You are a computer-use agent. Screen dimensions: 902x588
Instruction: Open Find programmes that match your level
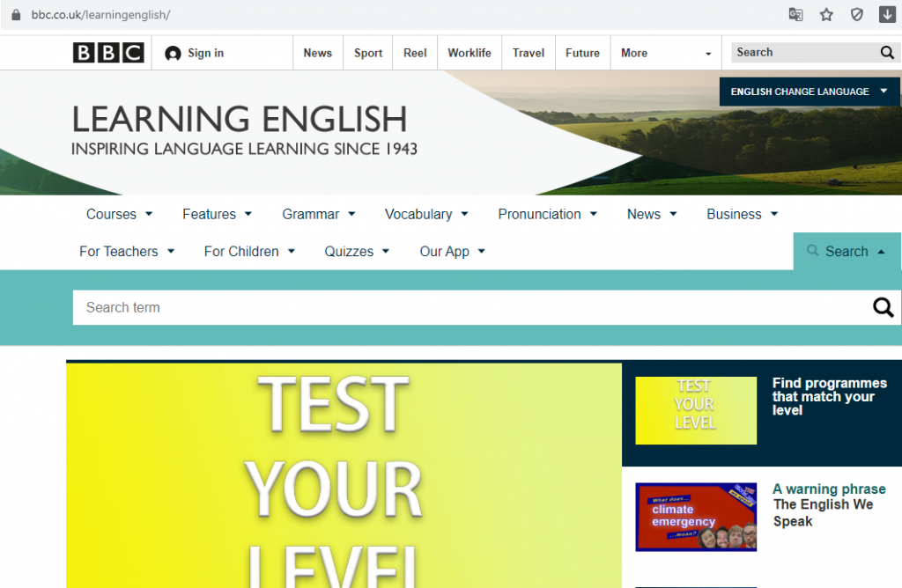pyautogui.click(x=829, y=397)
